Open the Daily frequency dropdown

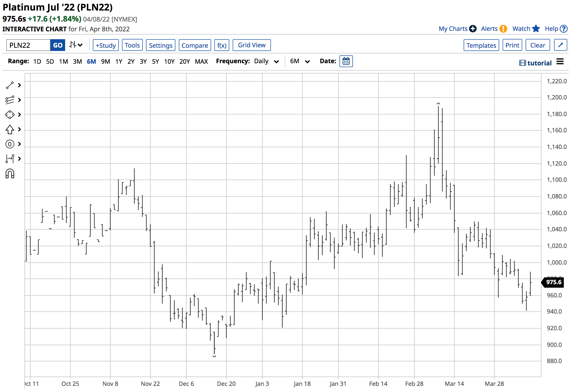(x=266, y=61)
